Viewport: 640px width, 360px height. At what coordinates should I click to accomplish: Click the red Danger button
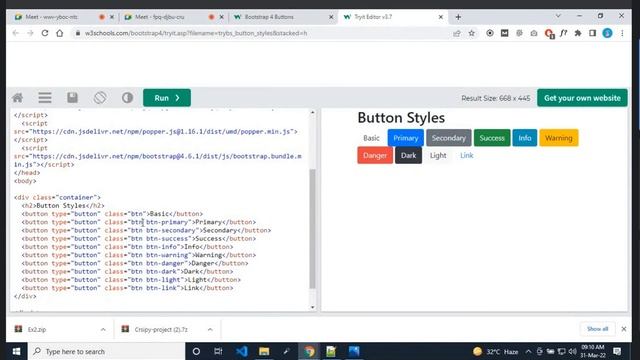coord(375,156)
